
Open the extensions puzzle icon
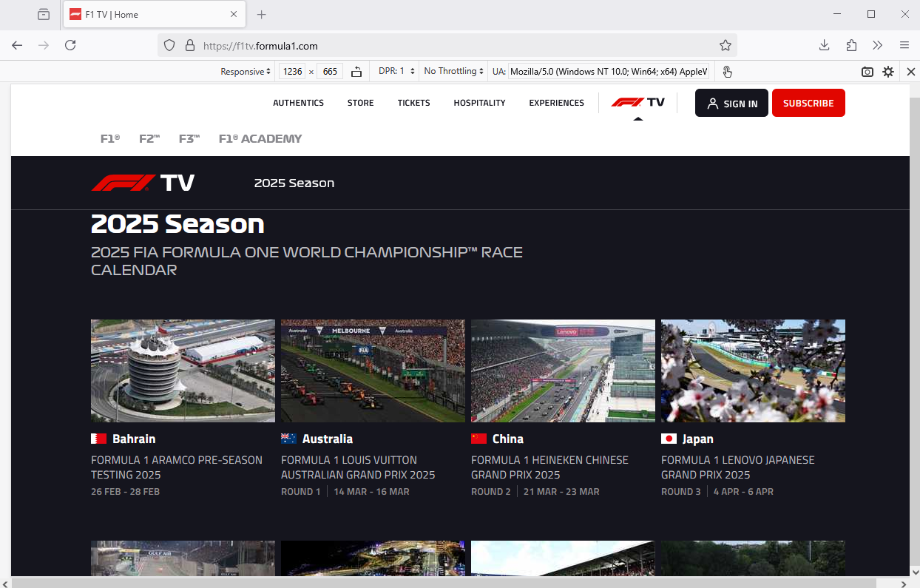pyautogui.click(x=851, y=45)
